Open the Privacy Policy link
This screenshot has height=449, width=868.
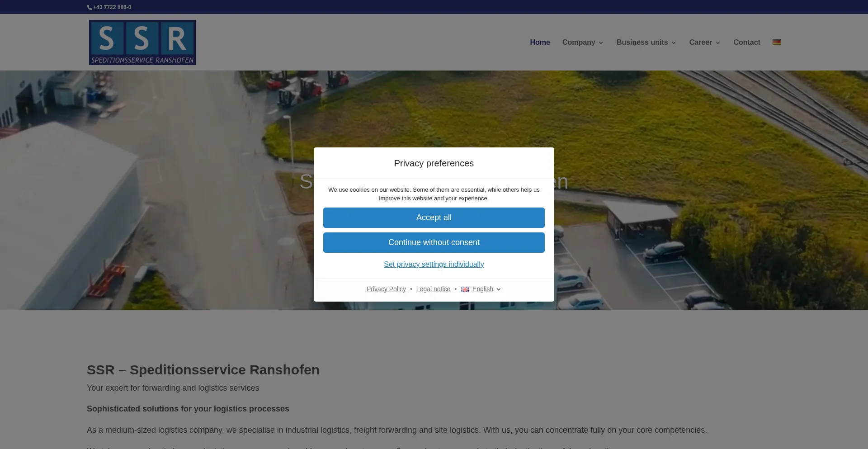[x=386, y=289]
